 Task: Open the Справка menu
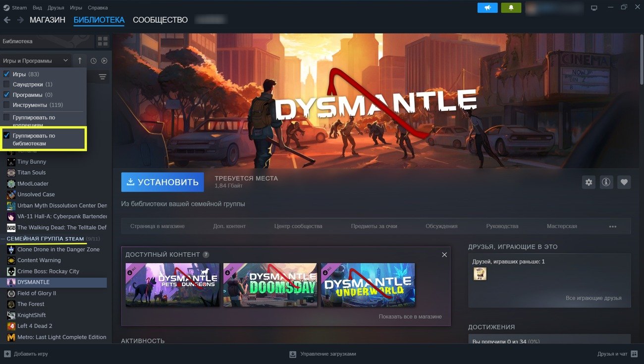pyautogui.click(x=98, y=7)
